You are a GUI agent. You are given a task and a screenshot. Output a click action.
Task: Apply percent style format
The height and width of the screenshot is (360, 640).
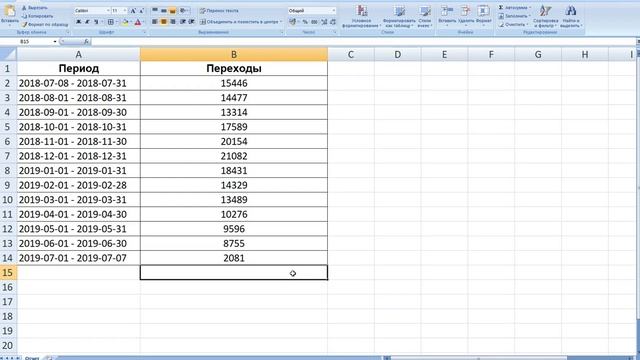point(305,22)
